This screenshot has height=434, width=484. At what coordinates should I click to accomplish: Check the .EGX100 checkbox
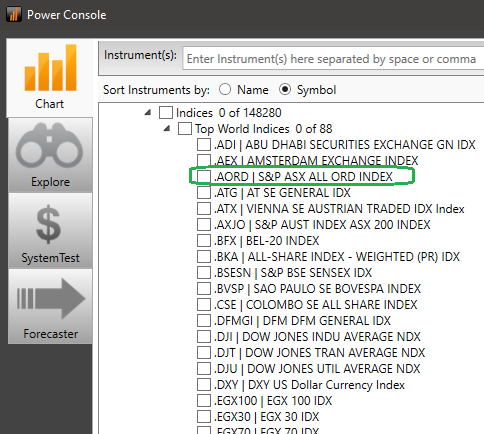click(204, 401)
